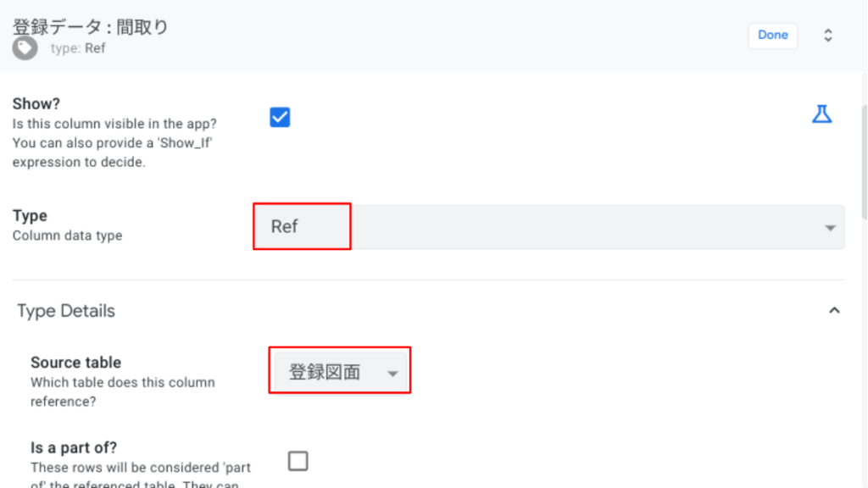This screenshot has height=488, width=868.
Task: Collapse the Type Details section chevron
Action: [x=834, y=311]
